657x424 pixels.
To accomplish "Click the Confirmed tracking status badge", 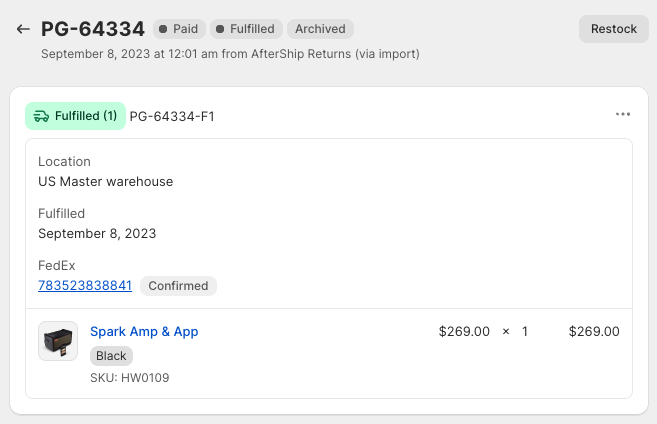I will (178, 286).
